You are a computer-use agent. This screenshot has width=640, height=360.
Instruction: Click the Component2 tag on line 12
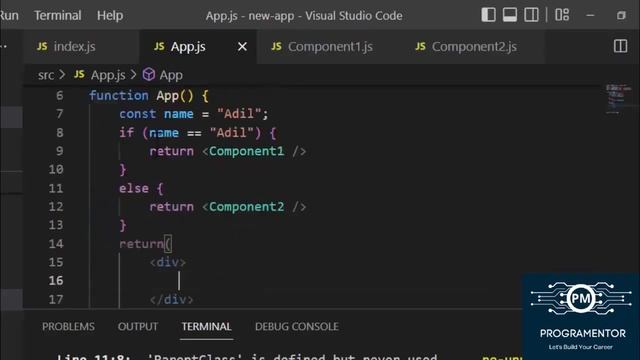click(246, 207)
